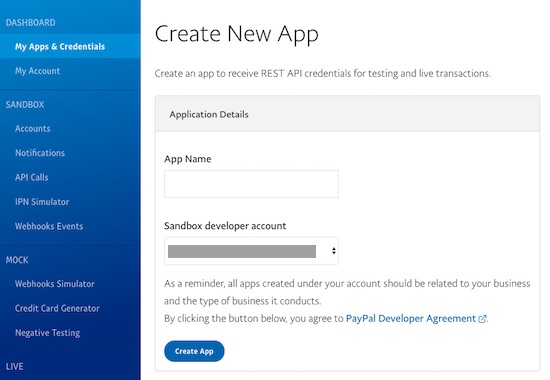
Task: Open the Webhooks Simulator
Action: (54, 284)
